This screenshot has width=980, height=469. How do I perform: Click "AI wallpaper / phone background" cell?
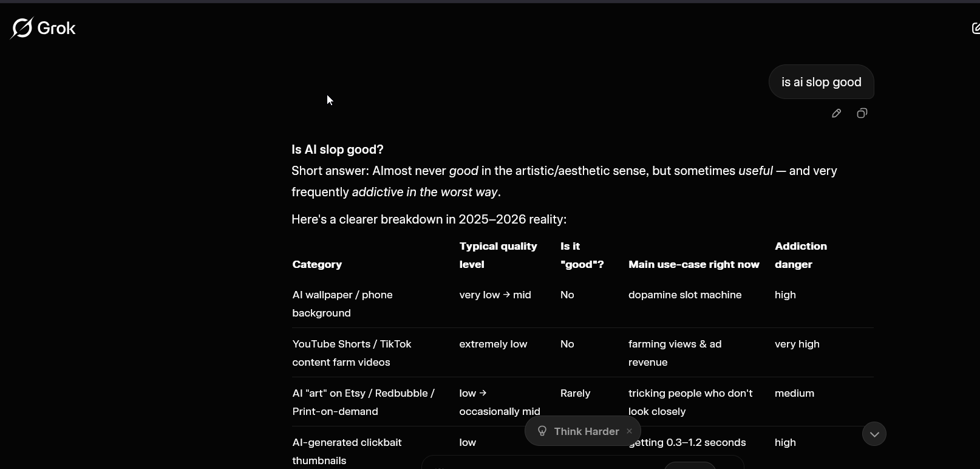click(x=342, y=304)
